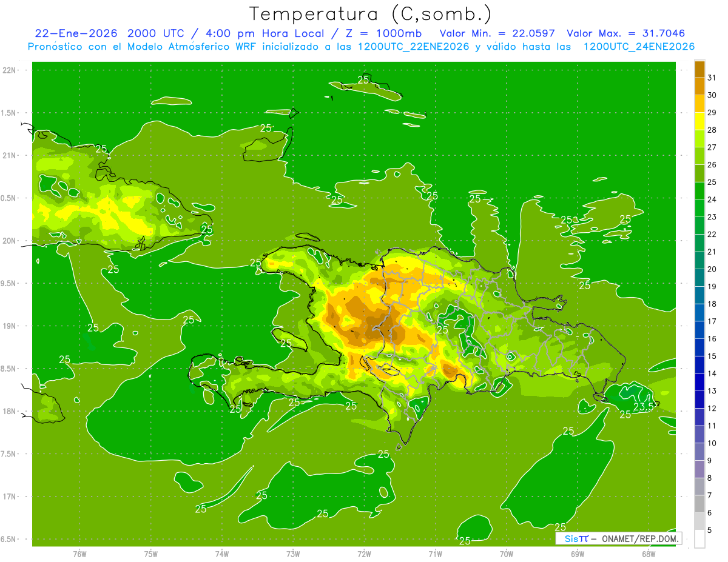Click the legend value '31'
728x562 pixels.
point(712,78)
